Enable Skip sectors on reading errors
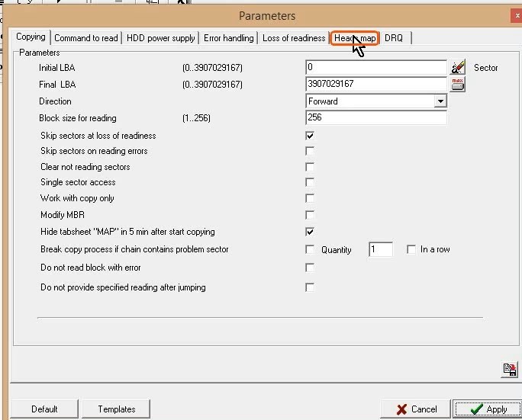Image resolution: width=522 pixels, height=420 pixels. (310, 151)
